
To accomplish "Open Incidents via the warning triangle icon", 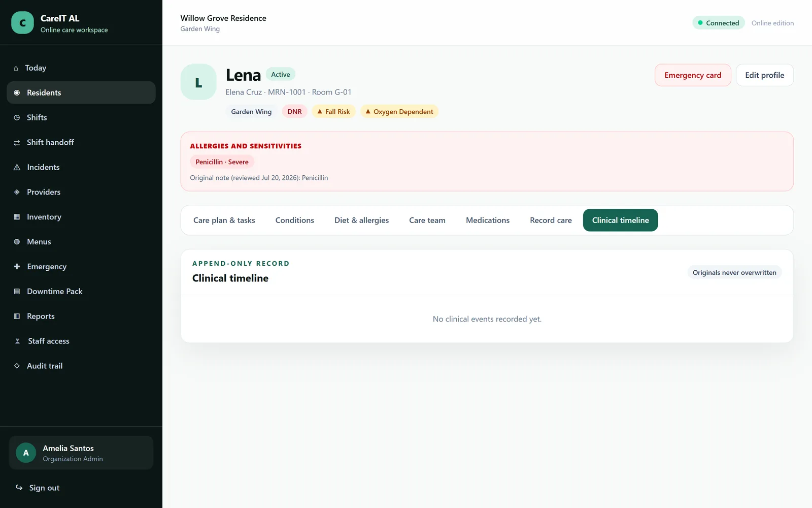I will coord(17,167).
